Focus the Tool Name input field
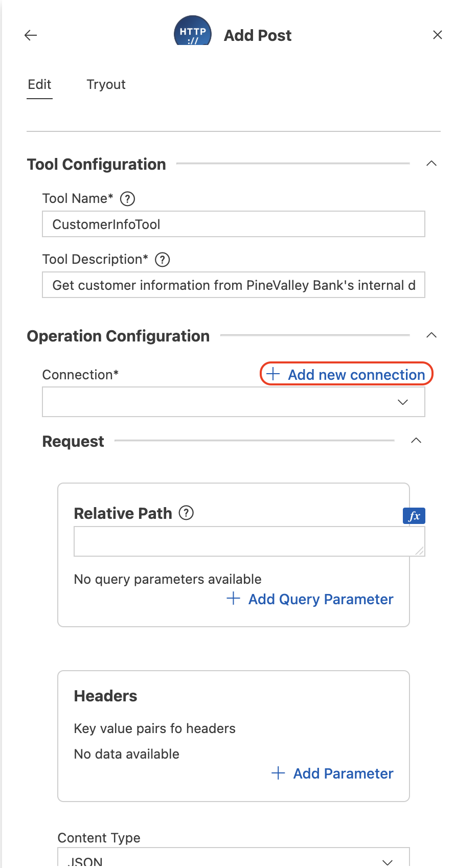455x868 pixels. click(x=234, y=224)
